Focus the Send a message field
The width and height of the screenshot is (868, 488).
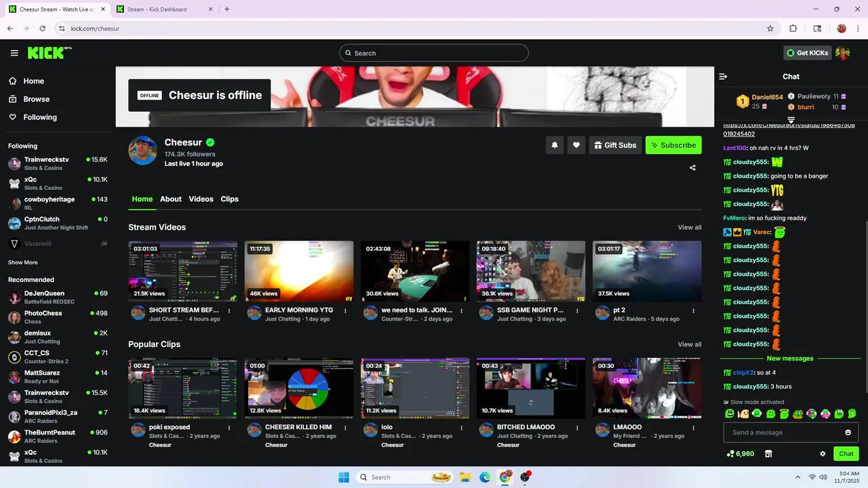[791, 432]
